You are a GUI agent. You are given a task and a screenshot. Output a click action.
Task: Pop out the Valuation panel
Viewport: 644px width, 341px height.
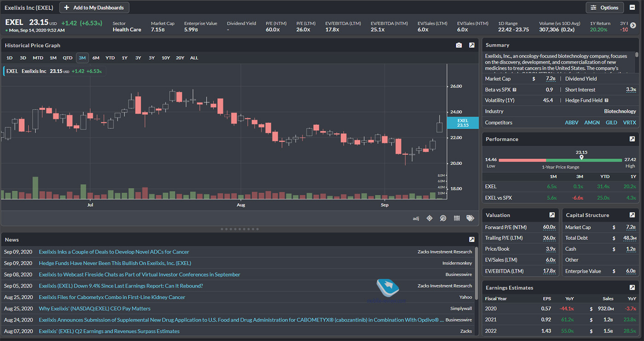coord(552,215)
